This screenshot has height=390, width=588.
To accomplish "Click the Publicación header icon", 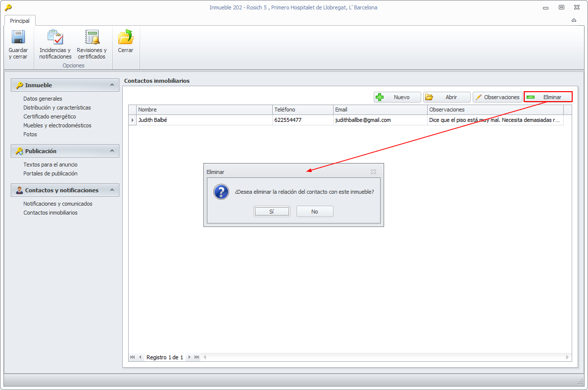I will coord(19,151).
